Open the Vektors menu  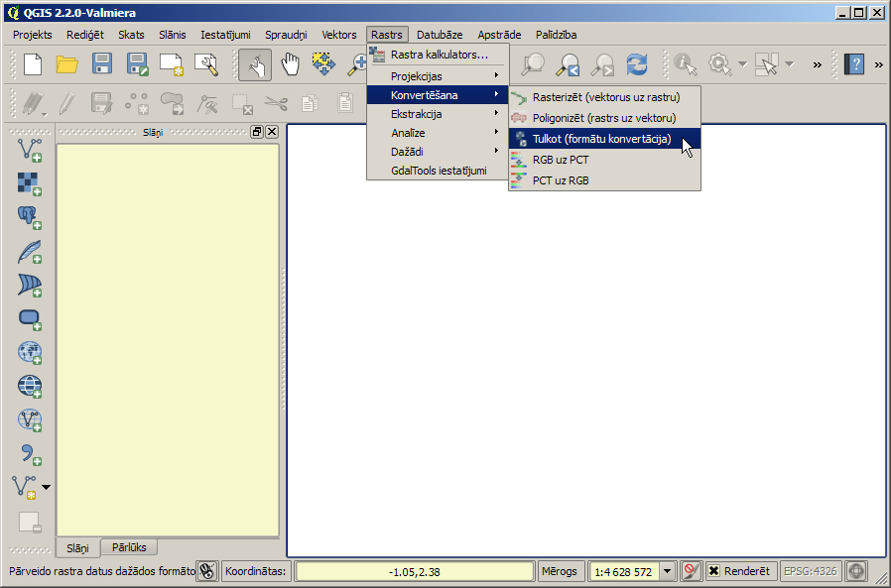pos(339,35)
